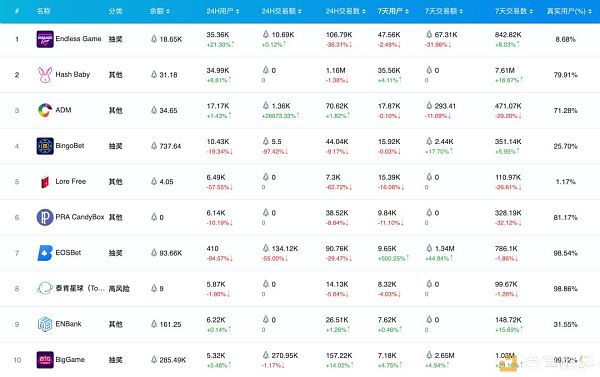The height and width of the screenshot is (377, 600).
Task: Click real-user value 98.54%
Action: [565, 253]
